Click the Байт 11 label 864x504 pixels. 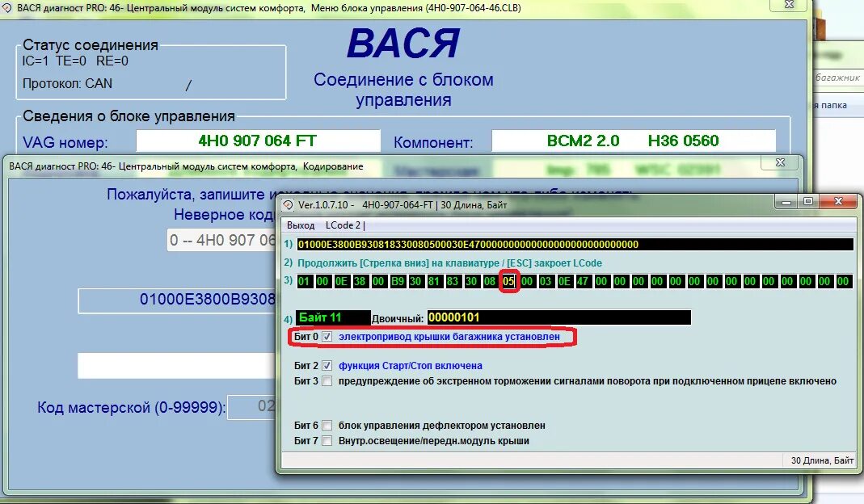[333, 317]
